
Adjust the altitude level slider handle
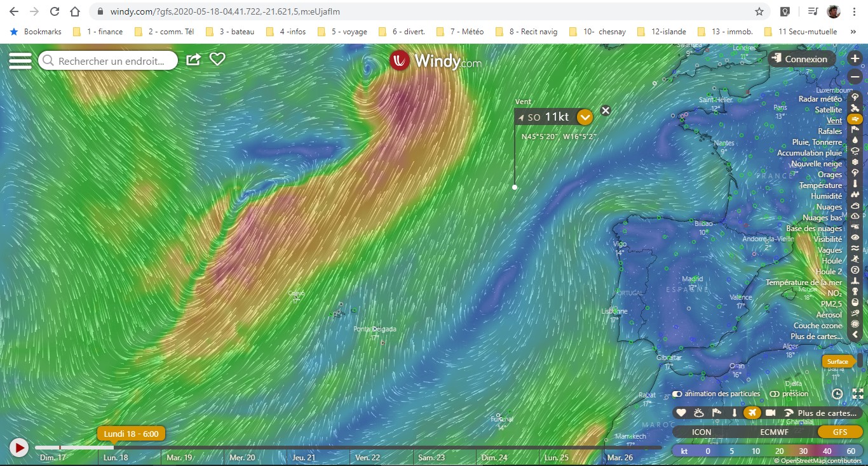pyautogui.click(x=860, y=360)
